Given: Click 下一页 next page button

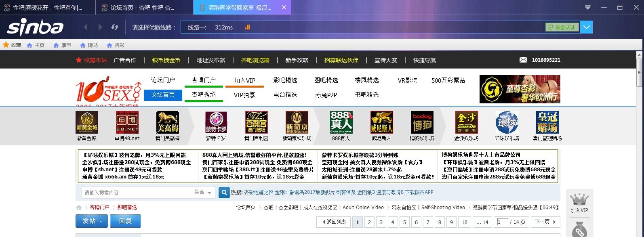Looking at the screenshot, I should click(x=545, y=222).
